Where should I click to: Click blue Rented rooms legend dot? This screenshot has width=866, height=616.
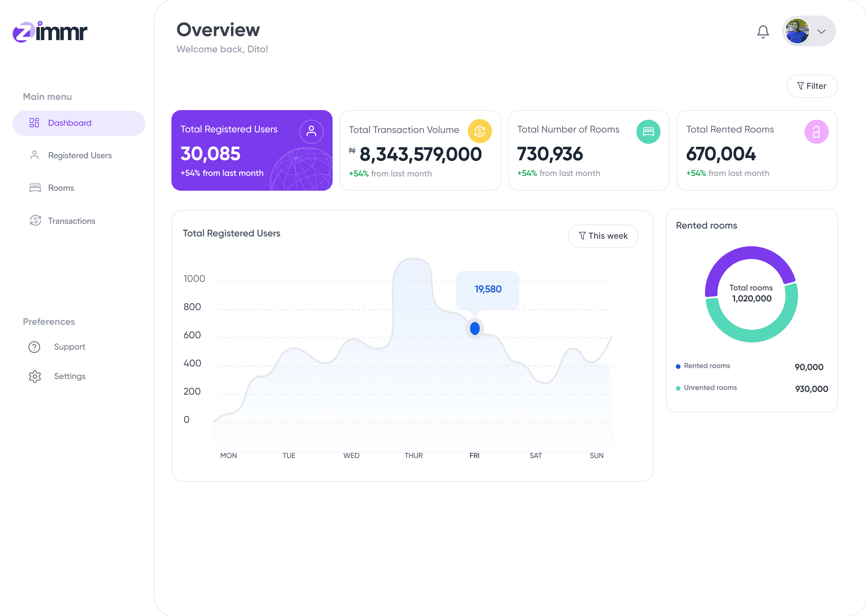point(678,366)
